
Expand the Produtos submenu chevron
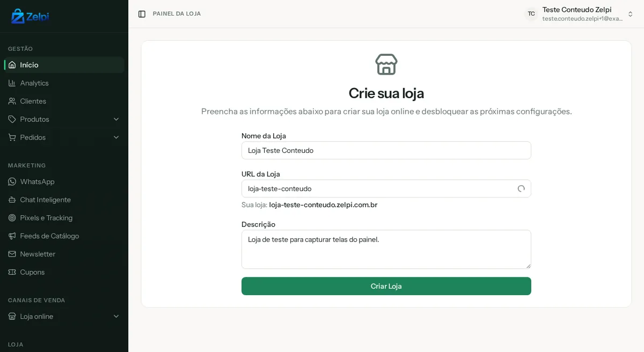[116, 119]
